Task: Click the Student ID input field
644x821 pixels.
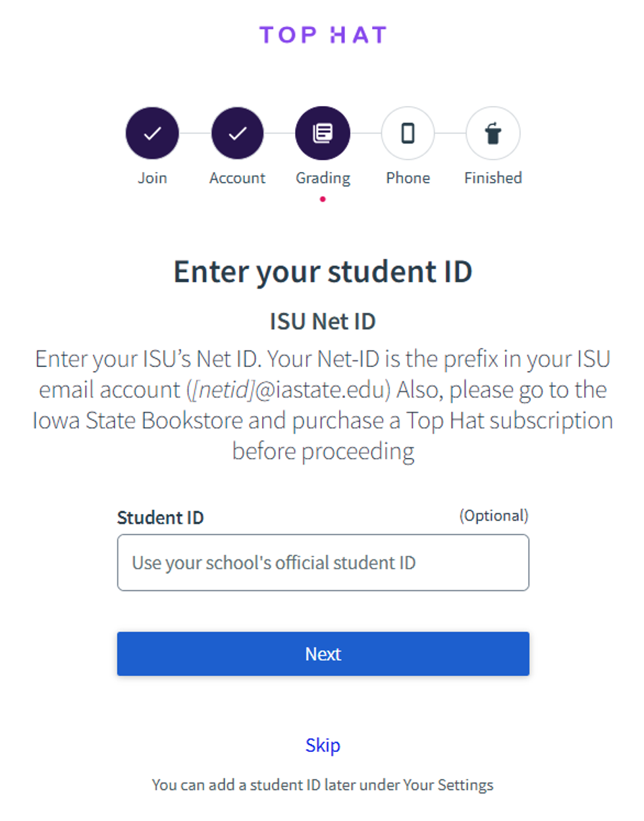Action: point(323,563)
